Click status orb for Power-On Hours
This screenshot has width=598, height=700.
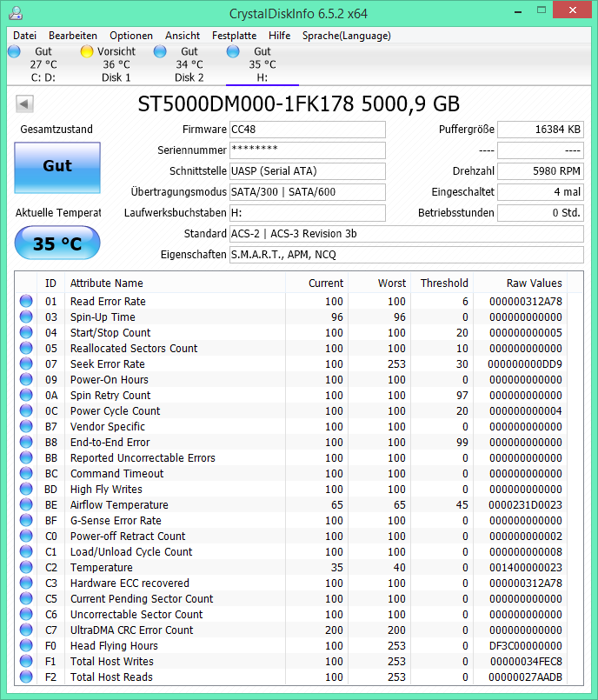26,379
